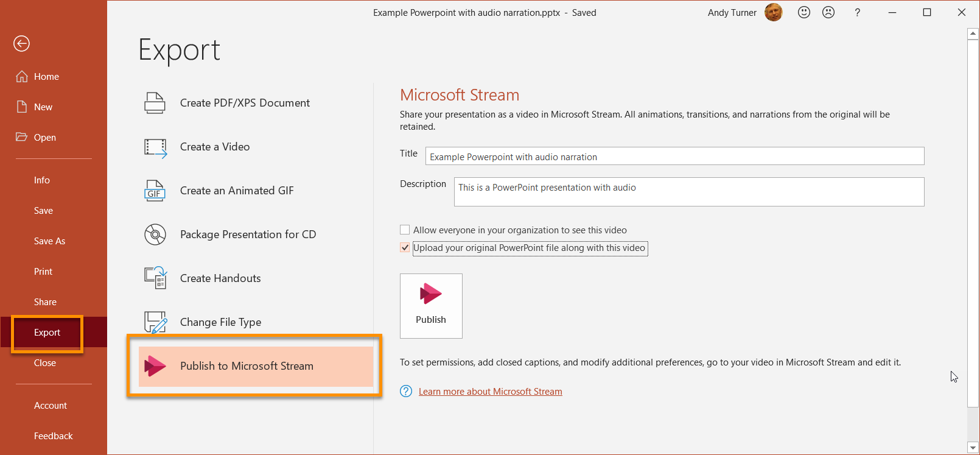Choose Create an Animated GIF
This screenshot has width=980, height=455.
[x=256, y=191]
